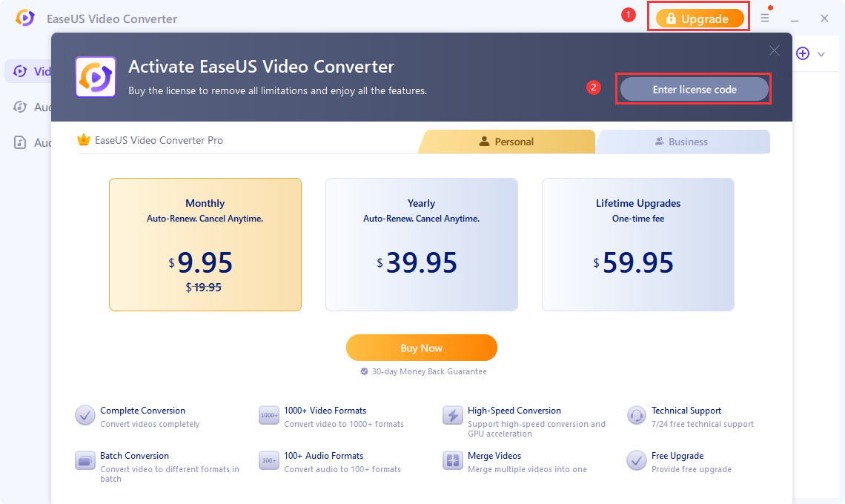The height and width of the screenshot is (504, 845).
Task: Click the add file plus icon
Action: pos(803,53)
